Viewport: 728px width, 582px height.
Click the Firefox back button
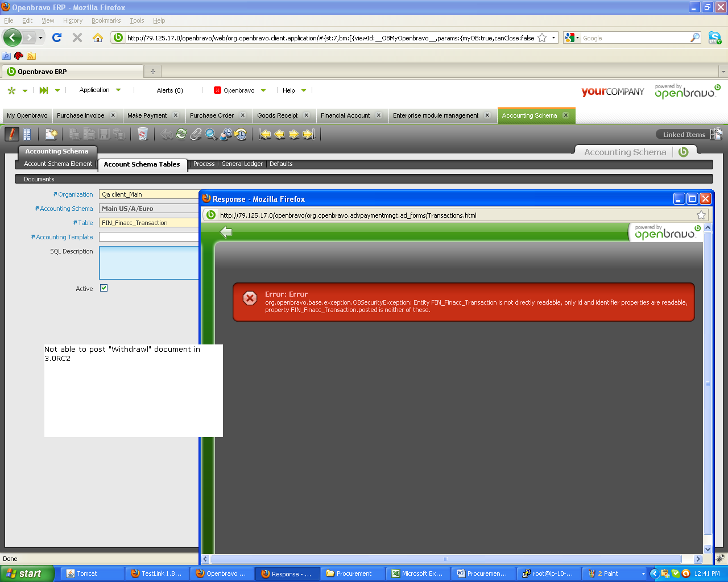(13, 38)
